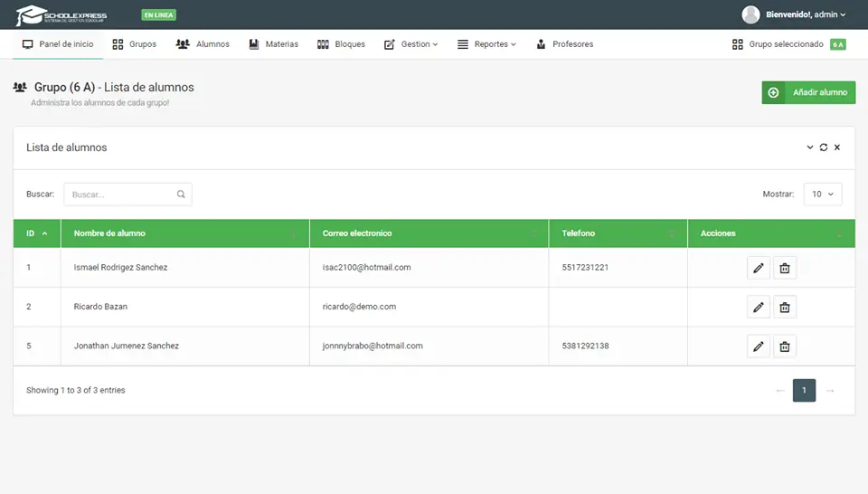Screen dimensions: 868x494
Task: Open the Grupos menu item
Action: (135, 44)
